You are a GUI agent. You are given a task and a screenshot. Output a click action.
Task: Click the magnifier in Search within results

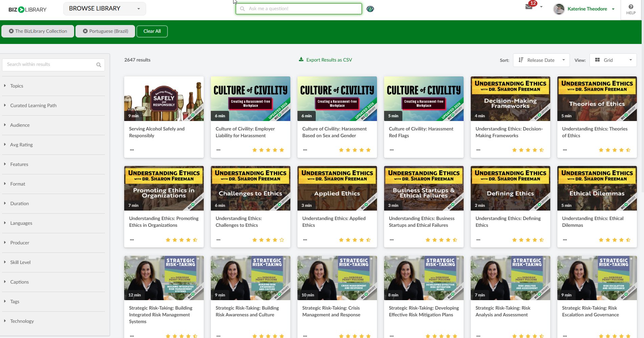(98, 65)
